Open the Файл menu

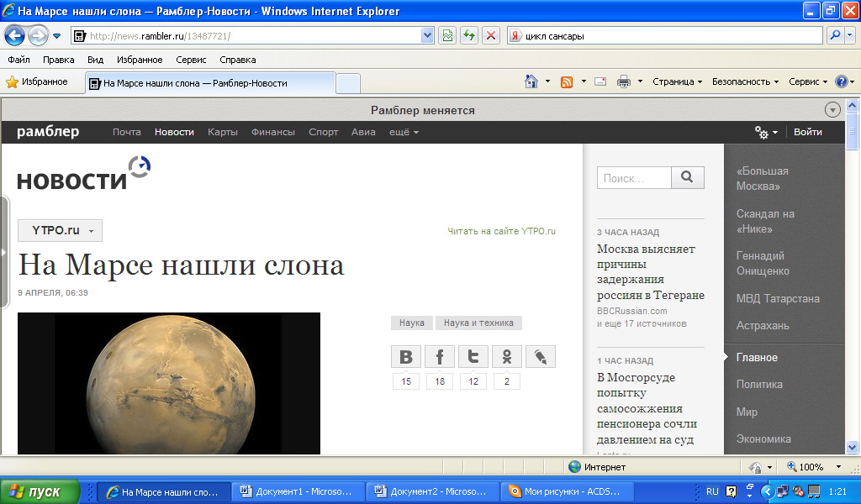[18, 60]
